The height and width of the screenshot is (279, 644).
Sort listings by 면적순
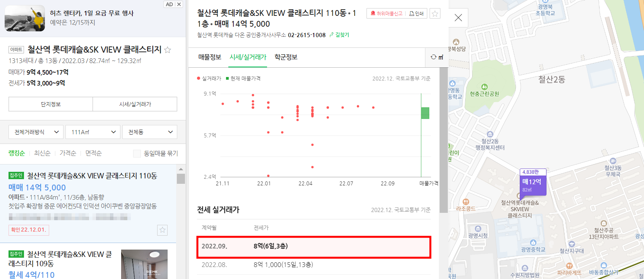coord(94,153)
